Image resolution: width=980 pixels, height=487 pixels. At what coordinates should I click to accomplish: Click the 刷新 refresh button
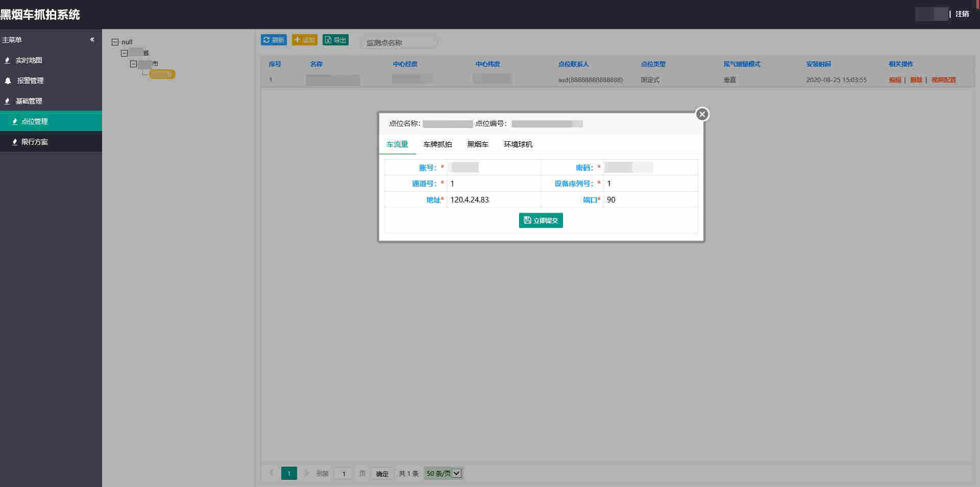pyautogui.click(x=274, y=40)
